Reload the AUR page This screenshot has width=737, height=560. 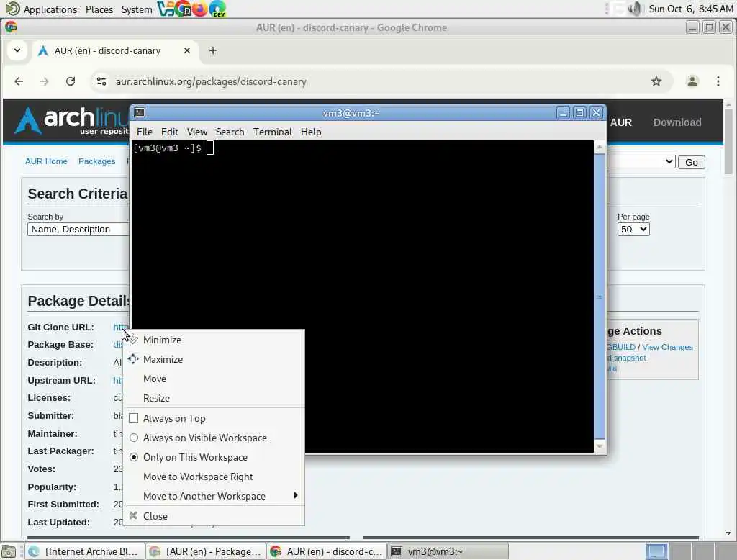pyautogui.click(x=71, y=81)
